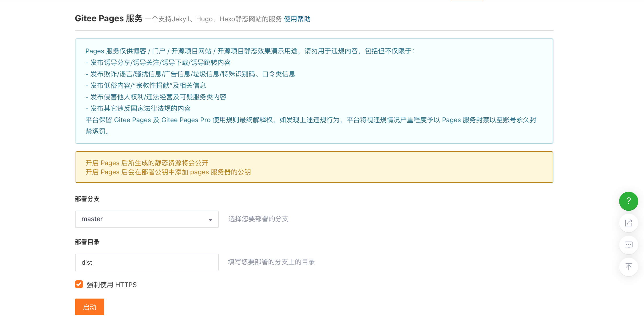Click the 部署分支 label
This screenshot has height=327, width=644.
(87, 199)
